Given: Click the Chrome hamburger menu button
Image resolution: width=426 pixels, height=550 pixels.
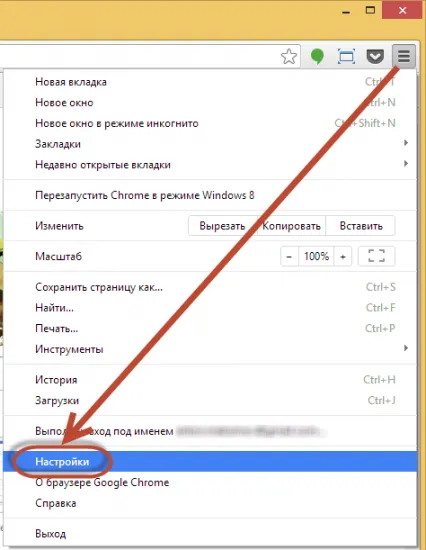Looking at the screenshot, I should 404,56.
